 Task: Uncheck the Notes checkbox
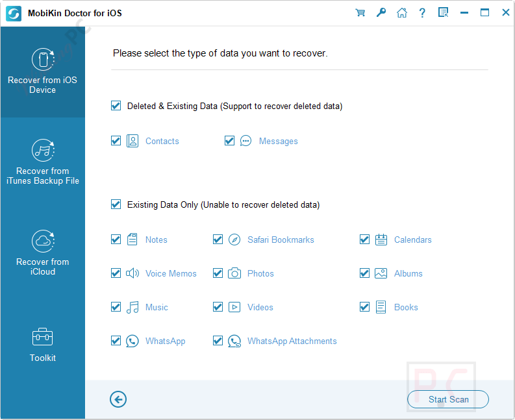click(x=116, y=240)
